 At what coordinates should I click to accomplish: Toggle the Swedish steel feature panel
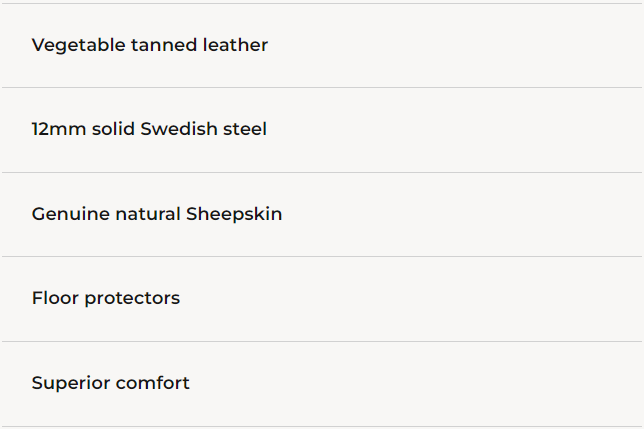click(149, 130)
